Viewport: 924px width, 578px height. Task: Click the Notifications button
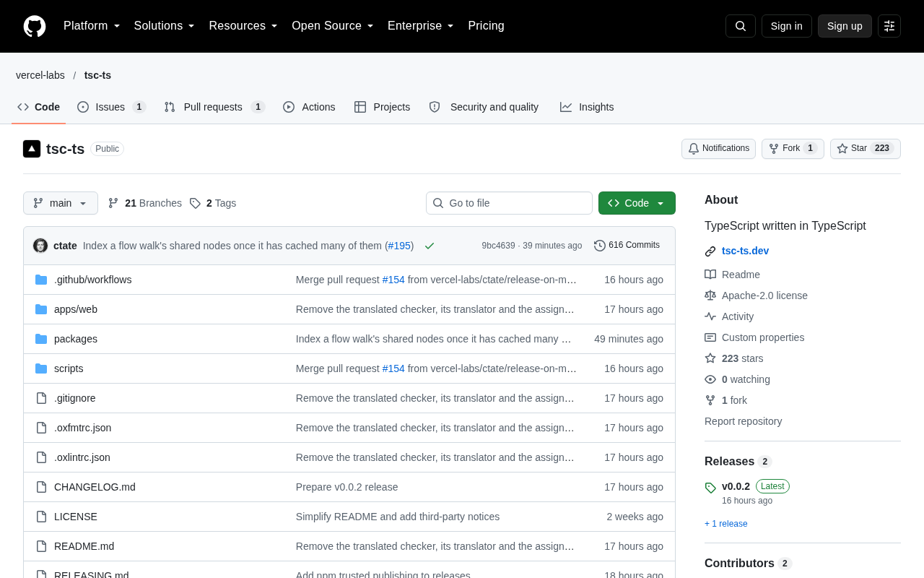coord(718,149)
